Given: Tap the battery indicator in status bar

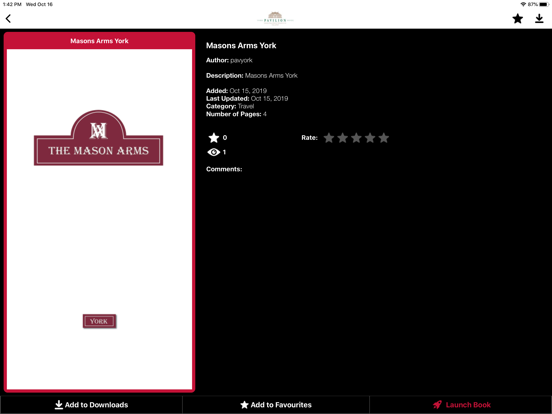Looking at the screenshot, I should coord(544,4).
